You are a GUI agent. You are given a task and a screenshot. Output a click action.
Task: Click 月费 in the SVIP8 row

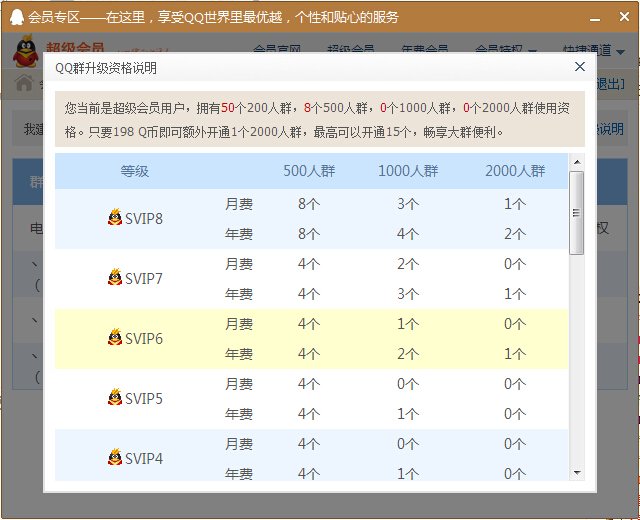239,204
